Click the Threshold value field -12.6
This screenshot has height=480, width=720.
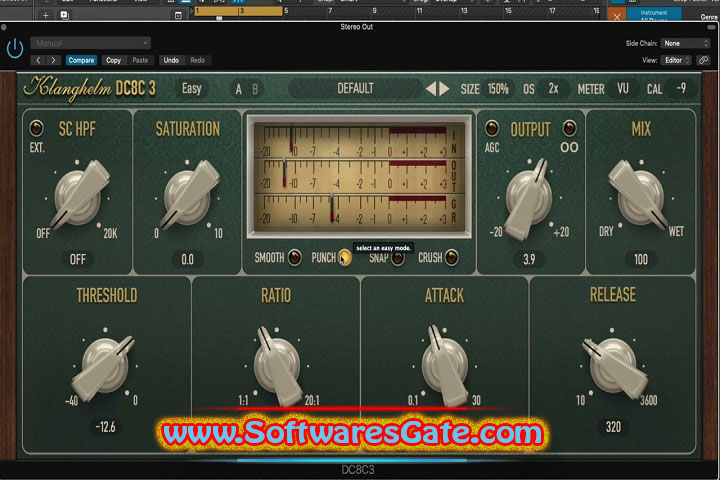pyautogui.click(x=106, y=427)
